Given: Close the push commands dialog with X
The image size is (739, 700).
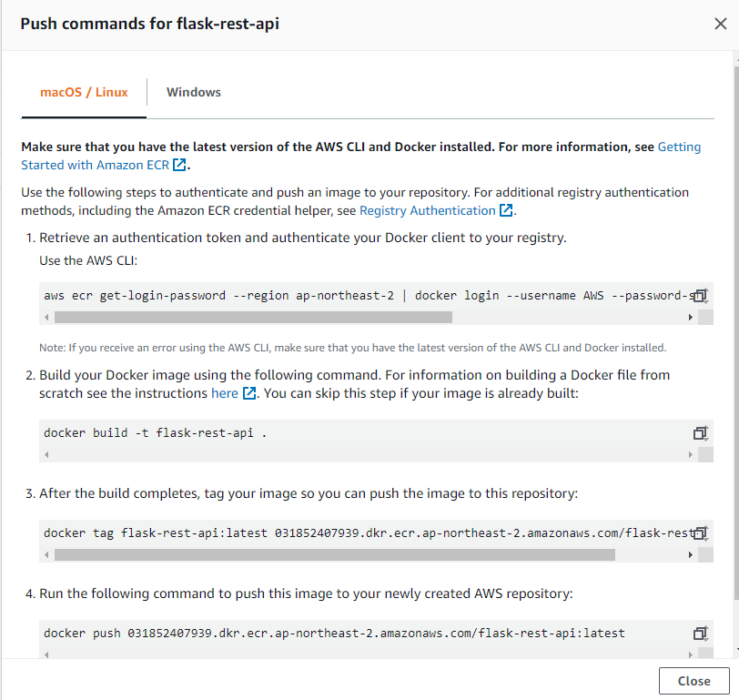Looking at the screenshot, I should (x=720, y=24).
